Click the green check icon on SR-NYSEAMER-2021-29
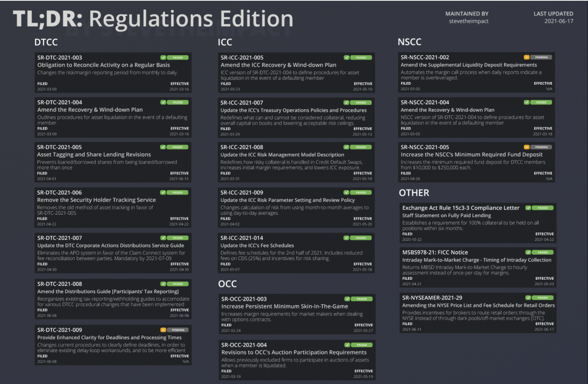 [528, 298]
